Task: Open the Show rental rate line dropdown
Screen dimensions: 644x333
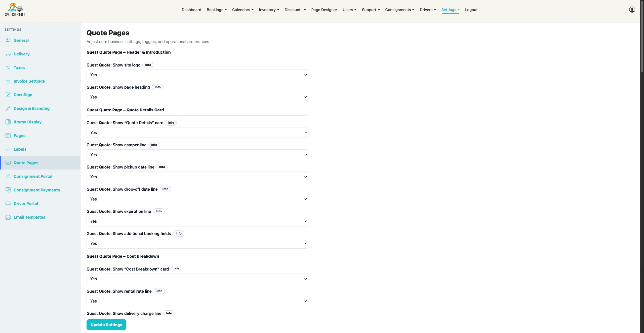Action: pyautogui.click(x=197, y=301)
